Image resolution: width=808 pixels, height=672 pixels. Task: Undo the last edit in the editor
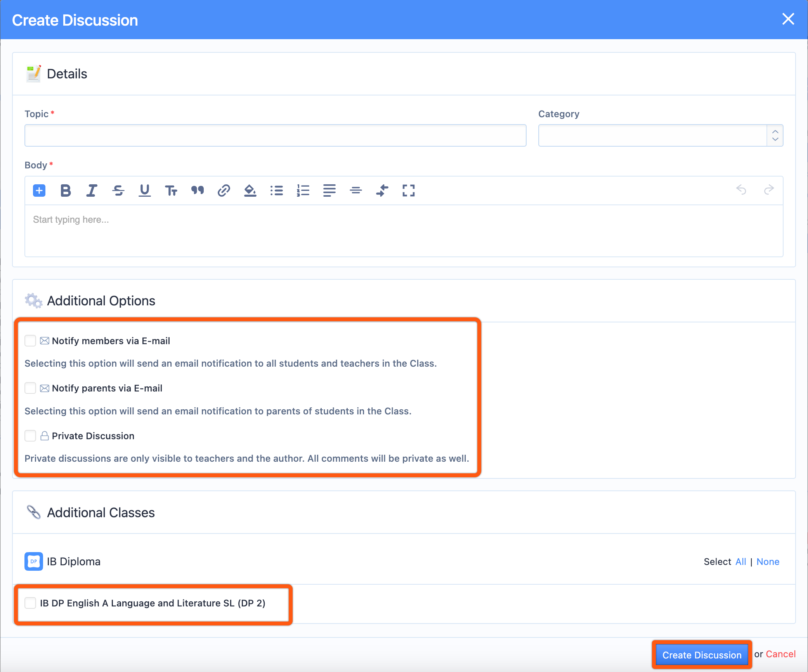coord(741,190)
